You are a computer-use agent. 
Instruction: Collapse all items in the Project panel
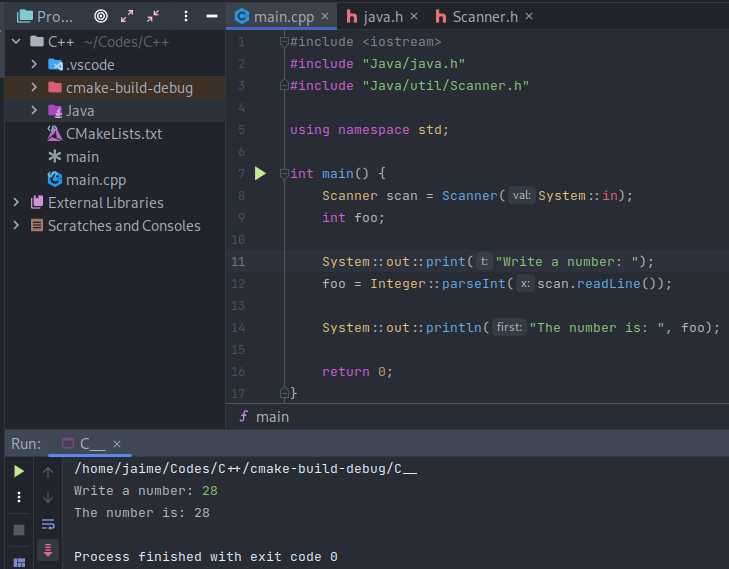pos(152,17)
